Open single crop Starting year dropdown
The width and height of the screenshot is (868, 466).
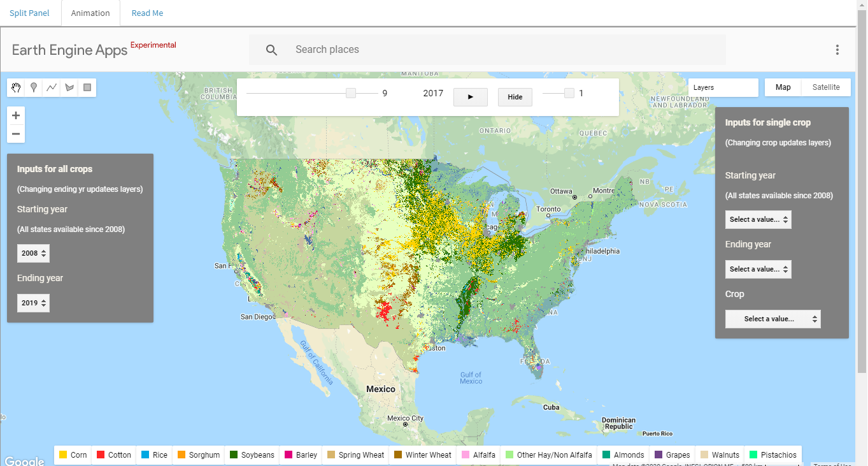click(758, 219)
